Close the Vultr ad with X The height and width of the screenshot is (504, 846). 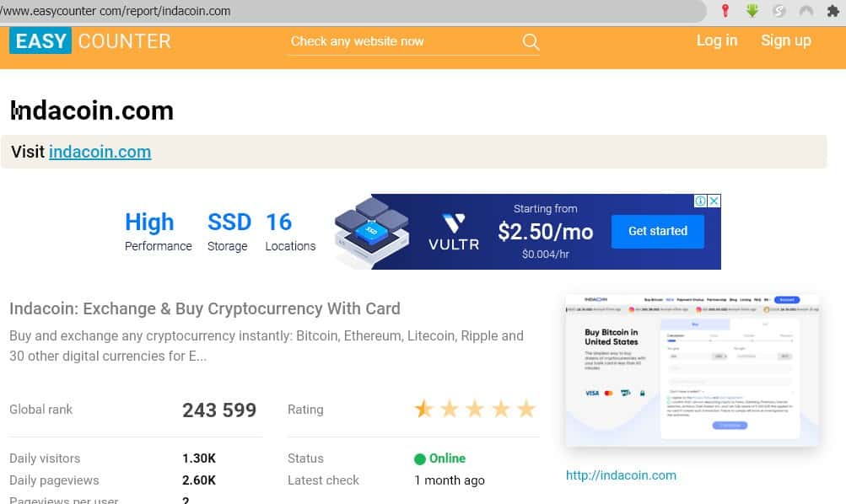(x=714, y=201)
